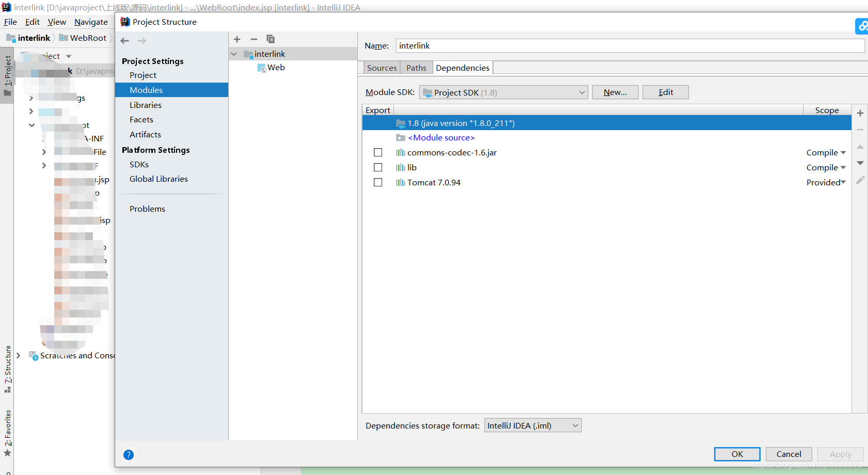Expand Scratches and Consoles node
868x475 pixels.
[x=19, y=355]
